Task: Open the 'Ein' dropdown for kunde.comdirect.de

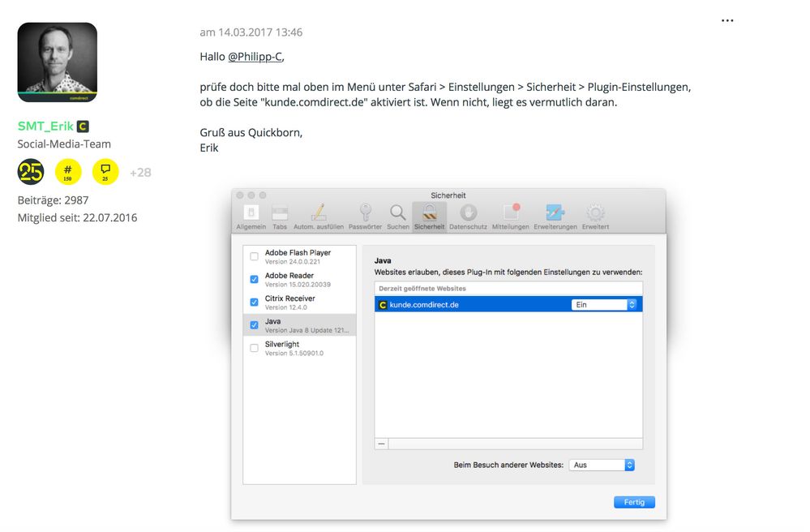Action: pos(604,305)
